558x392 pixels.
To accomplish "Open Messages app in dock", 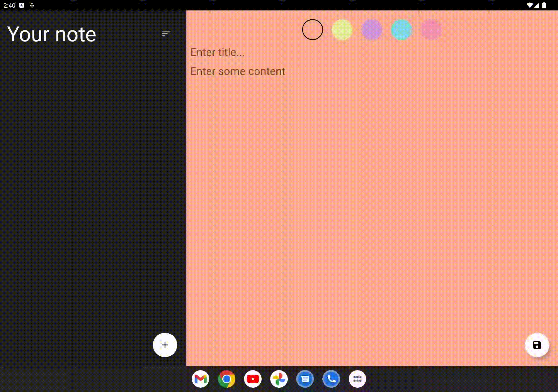I will tap(305, 379).
